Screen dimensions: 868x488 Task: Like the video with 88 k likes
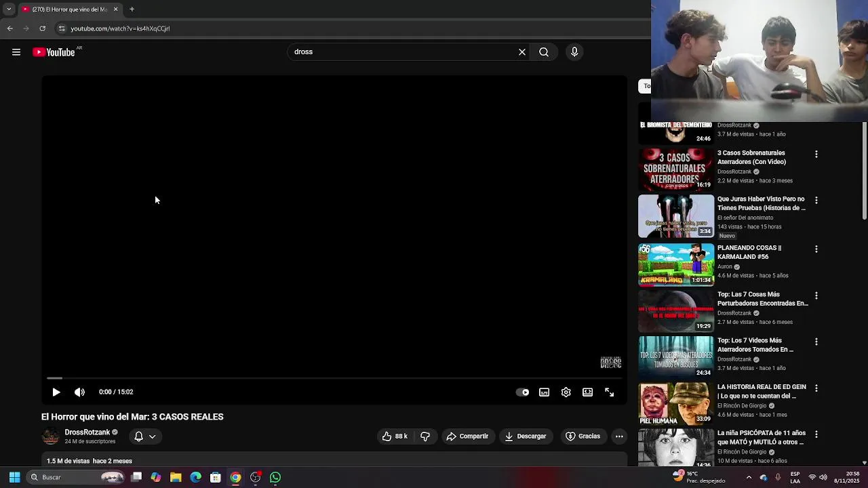395,436
